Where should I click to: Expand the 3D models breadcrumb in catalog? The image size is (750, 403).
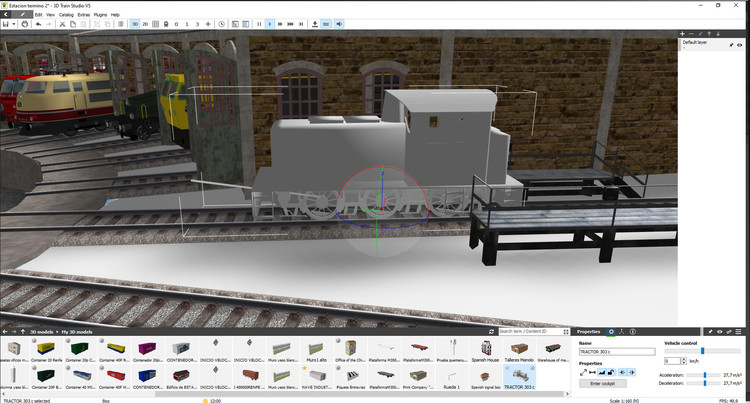coord(42,331)
